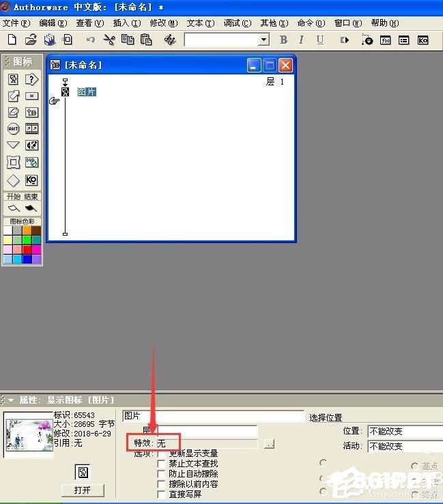The image size is (443, 504).
Task: Open the 帮助(H) menu
Action: tap(385, 23)
